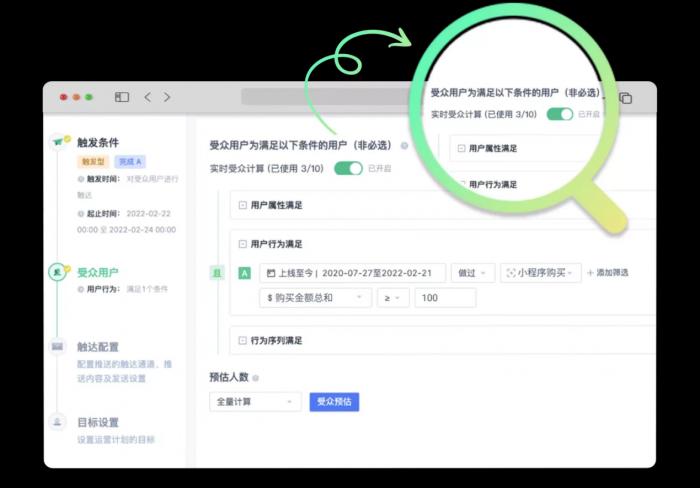Click the 配置推送的触达通道 description text
700x488 pixels.
[125, 371]
